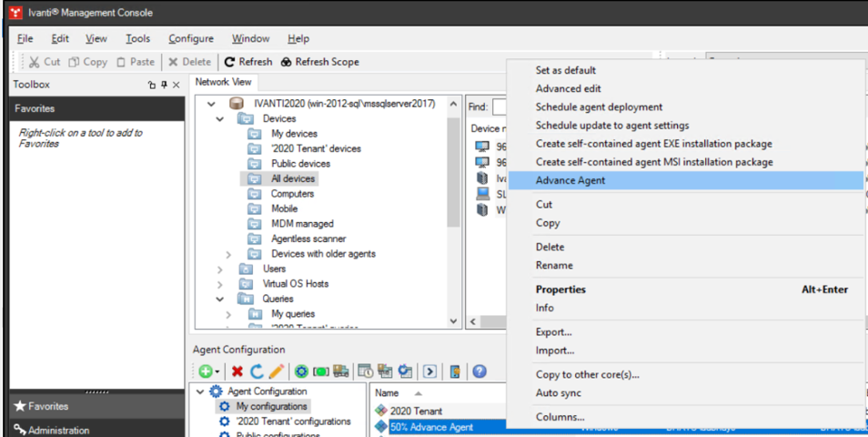Click the Toolbox window position icon
Screen dimensions: 868x437
point(152,85)
